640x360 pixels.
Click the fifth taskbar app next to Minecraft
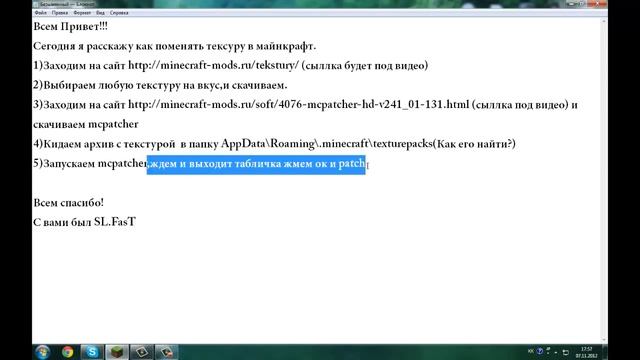[x=142, y=352]
